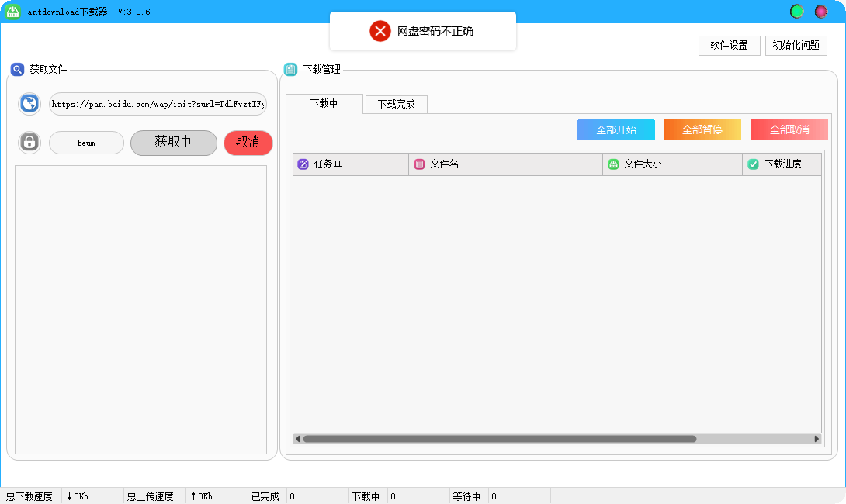Image resolution: width=846 pixels, height=504 pixels.
Task: Click the 获取中 button
Action: pos(174,143)
